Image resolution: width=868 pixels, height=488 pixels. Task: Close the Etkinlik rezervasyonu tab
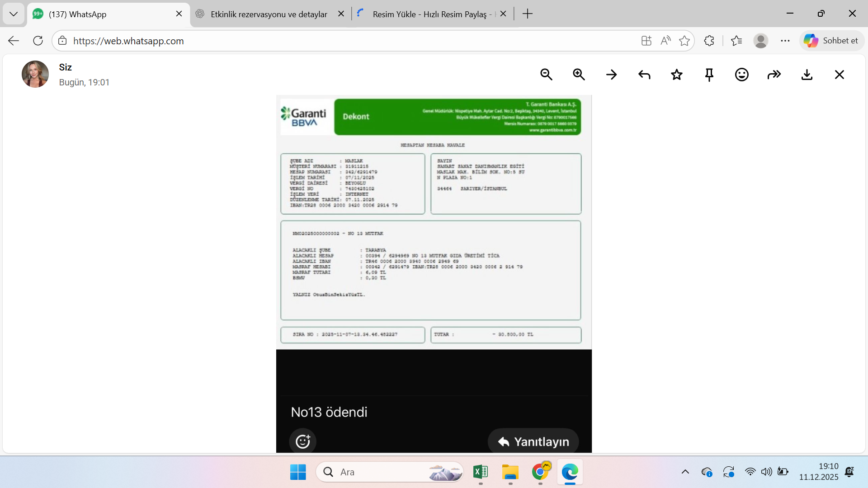pyautogui.click(x=341, y=14)
